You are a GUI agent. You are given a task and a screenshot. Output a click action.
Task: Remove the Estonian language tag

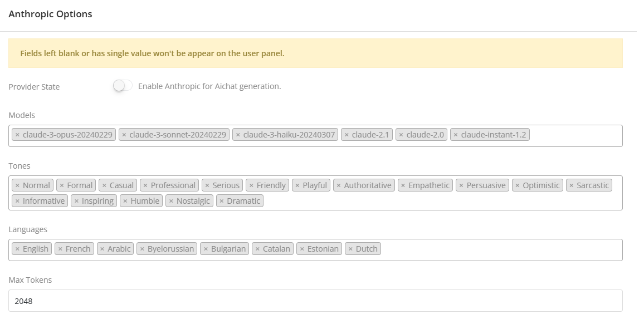click(302, 249)
